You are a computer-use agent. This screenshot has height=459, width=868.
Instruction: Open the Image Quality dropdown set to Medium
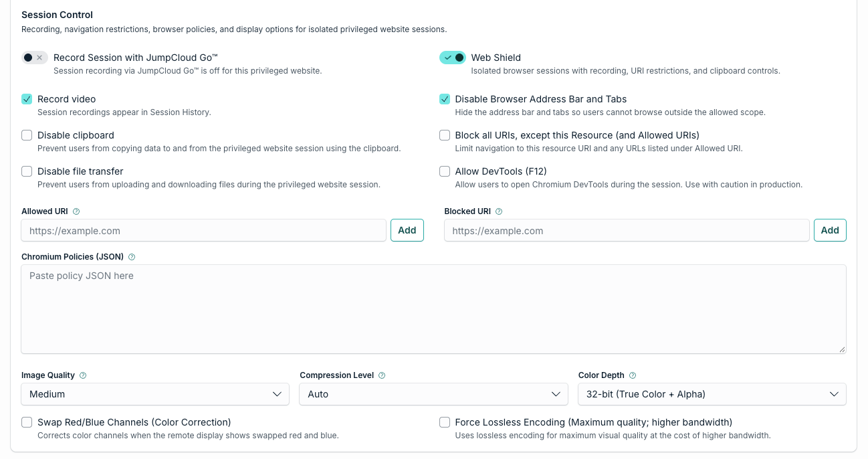(155, 394)
